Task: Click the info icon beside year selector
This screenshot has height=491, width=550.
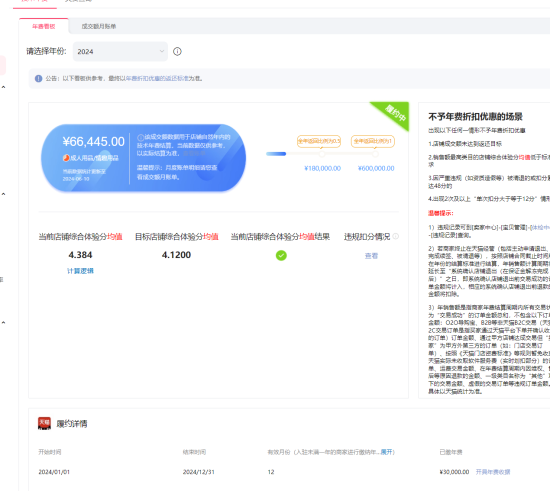Action: (x=177, y=52)
